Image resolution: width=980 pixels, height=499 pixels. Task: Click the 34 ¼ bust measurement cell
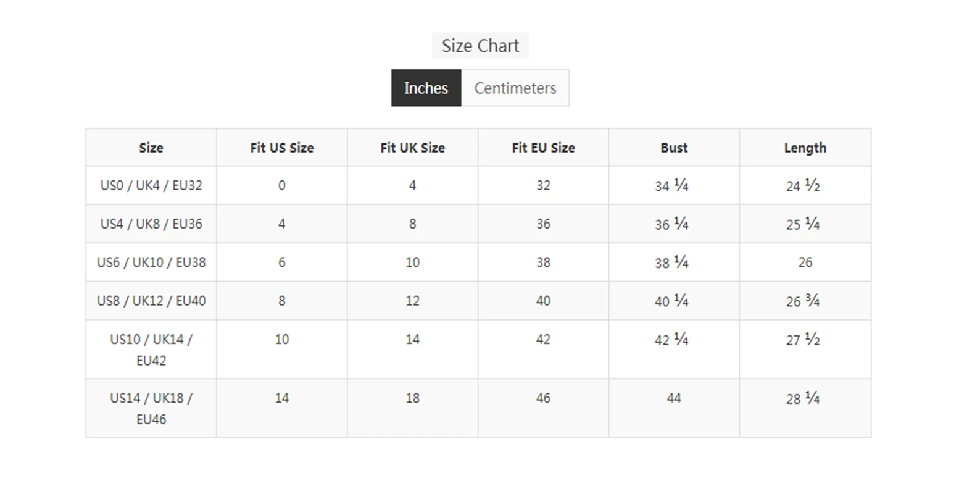[672, 185]
